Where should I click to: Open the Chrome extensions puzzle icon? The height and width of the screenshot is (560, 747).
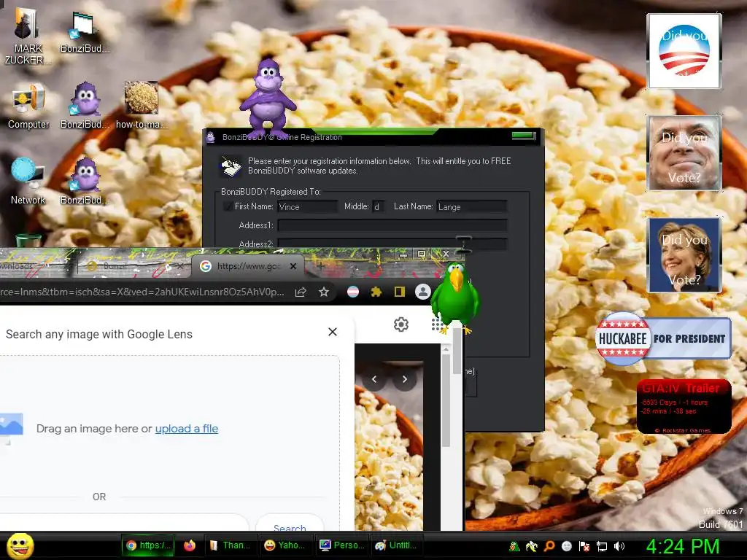[x=376, y=292]
